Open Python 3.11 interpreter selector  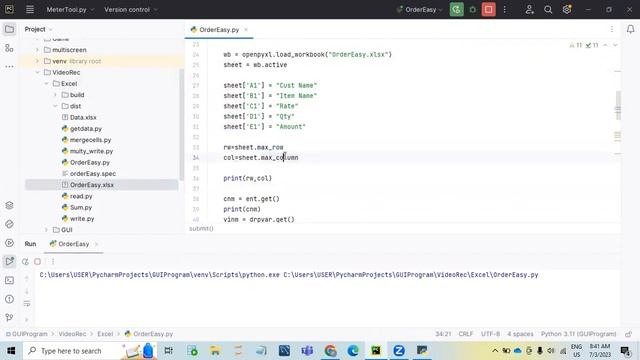point(578,334)
